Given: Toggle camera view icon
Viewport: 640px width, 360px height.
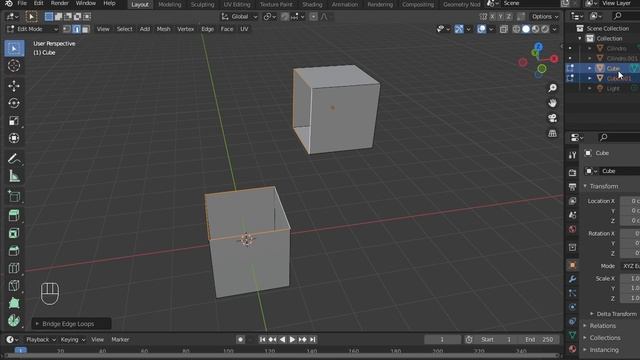Looking at the screenshot, I should pyautogui.click(x=552, y=118).
